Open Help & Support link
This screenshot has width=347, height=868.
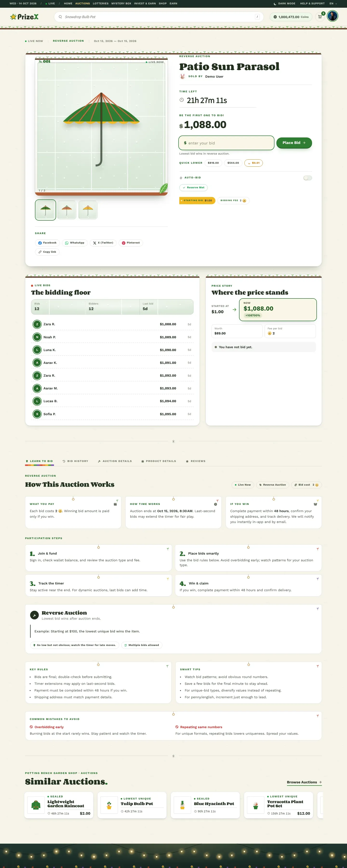pyautogui.click(x=312, y=4)
